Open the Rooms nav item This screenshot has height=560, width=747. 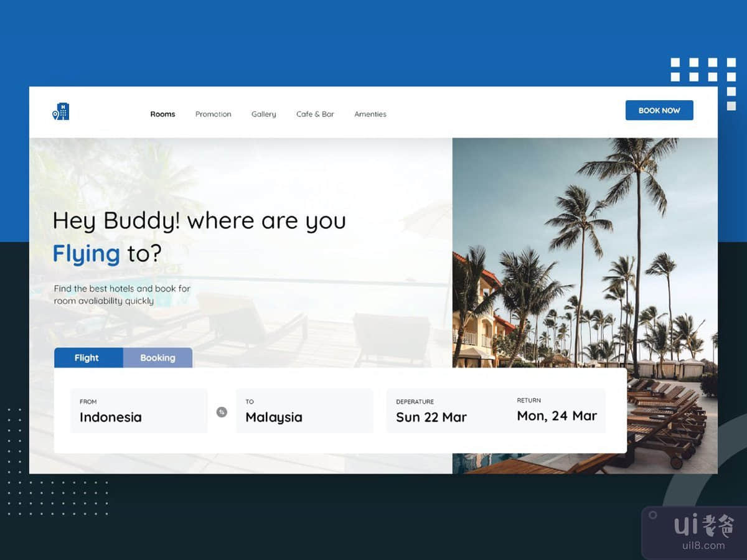[x=162, y=114]
